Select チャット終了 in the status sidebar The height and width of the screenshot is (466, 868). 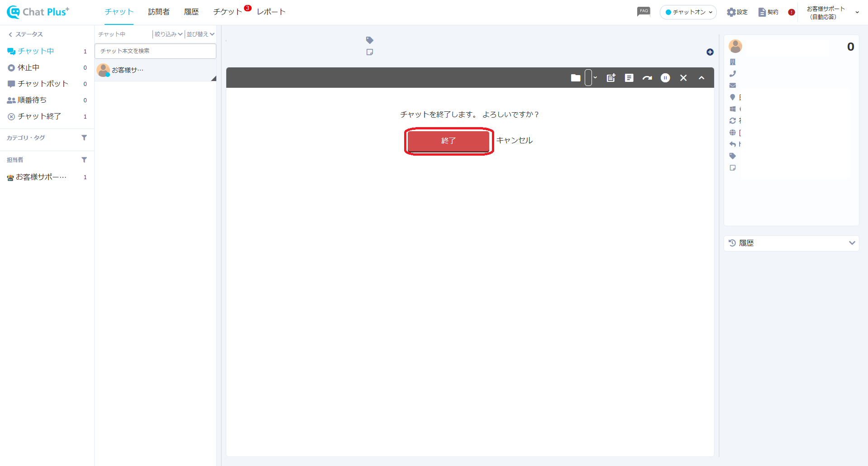pyautogui.click(x=39, y=116)
